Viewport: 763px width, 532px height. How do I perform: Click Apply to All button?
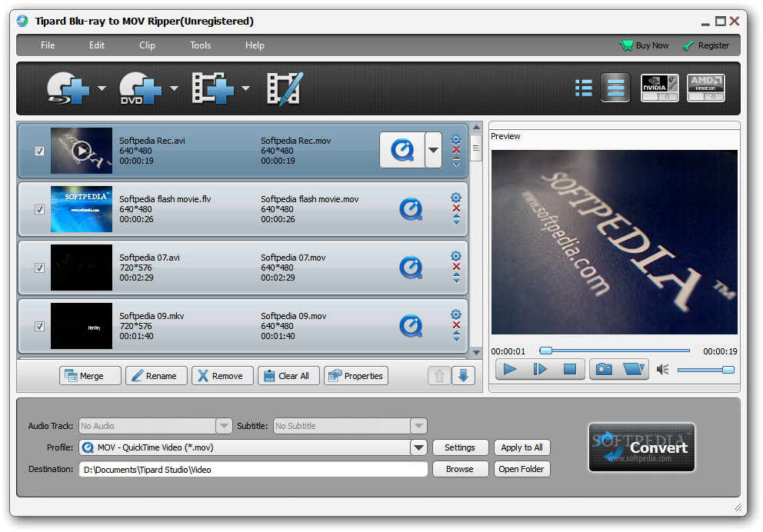pos(521,447)
